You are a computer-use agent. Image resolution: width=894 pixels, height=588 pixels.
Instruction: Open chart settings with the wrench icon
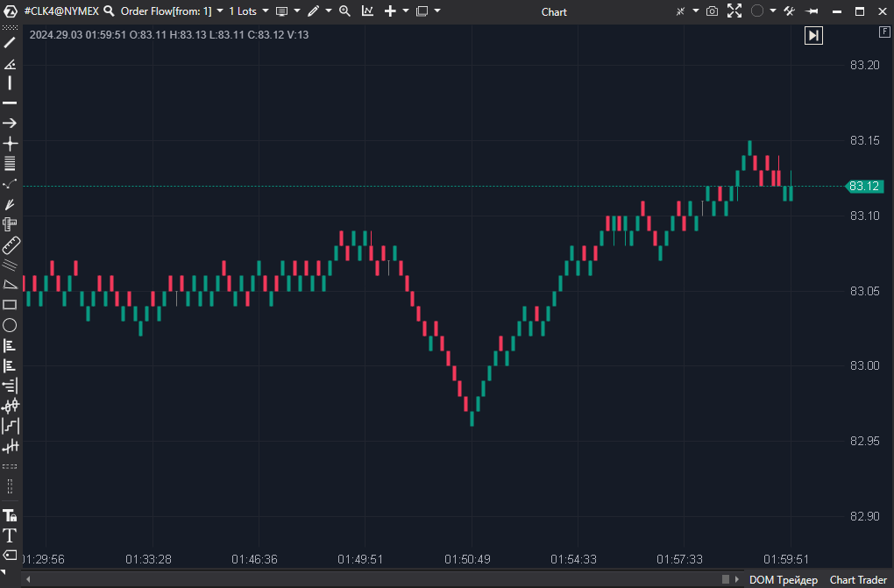point(787,11)
